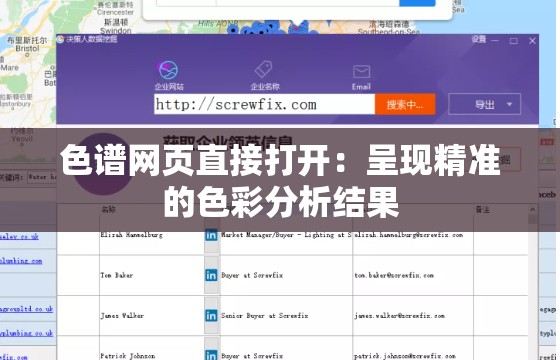Click Swindon on the background map
This screenshot has width=560, height=360.
pyautogui.click(x=115, y=31)
